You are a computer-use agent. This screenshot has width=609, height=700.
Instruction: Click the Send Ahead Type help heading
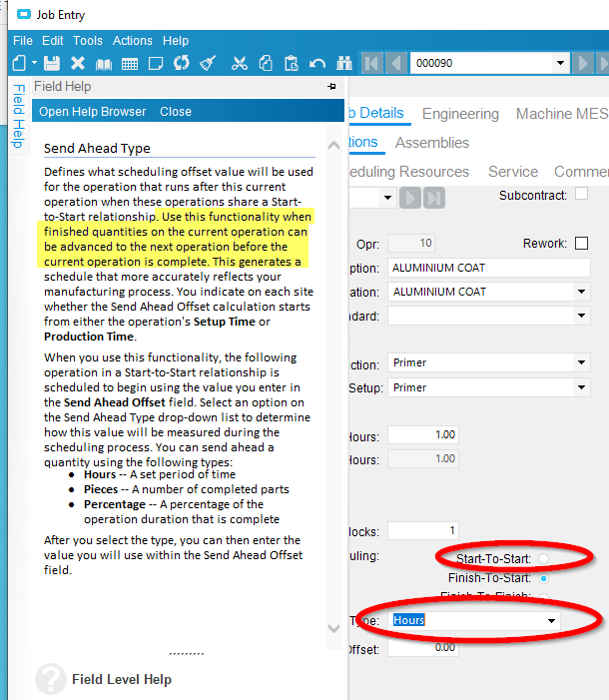point(97,148)
